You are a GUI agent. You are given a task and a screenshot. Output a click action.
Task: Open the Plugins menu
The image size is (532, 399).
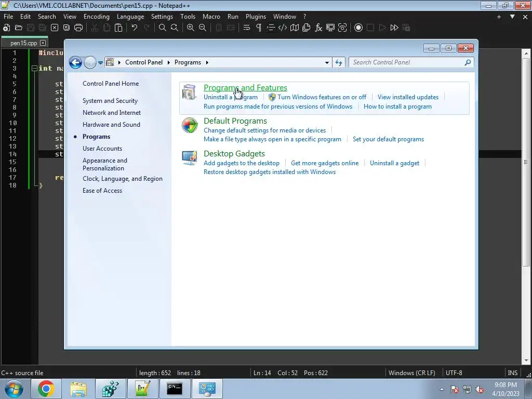click(x=256, y=17)
